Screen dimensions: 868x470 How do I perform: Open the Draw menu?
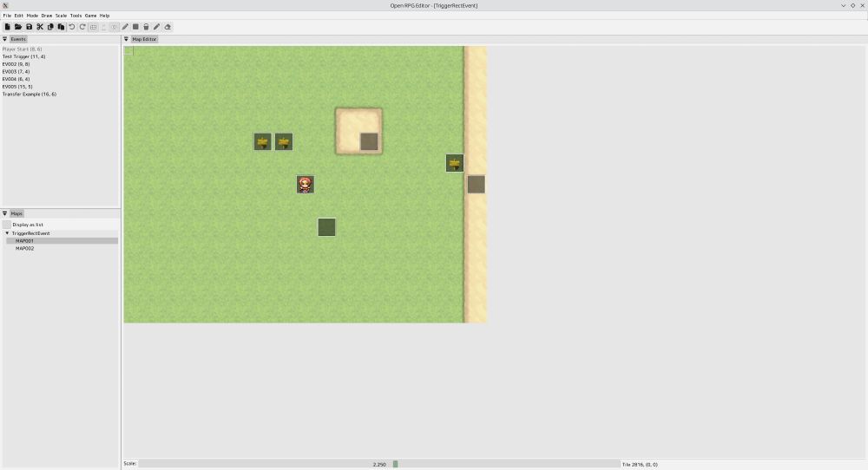(47, 16)
